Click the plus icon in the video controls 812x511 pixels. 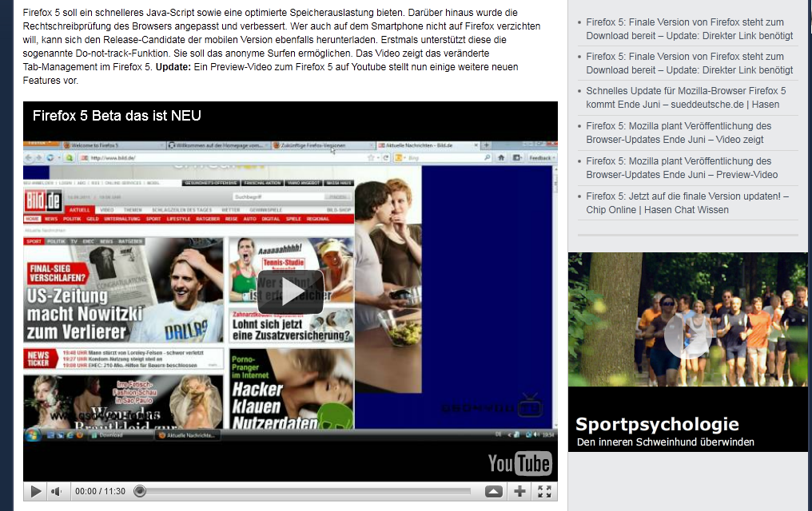(519, 491)
